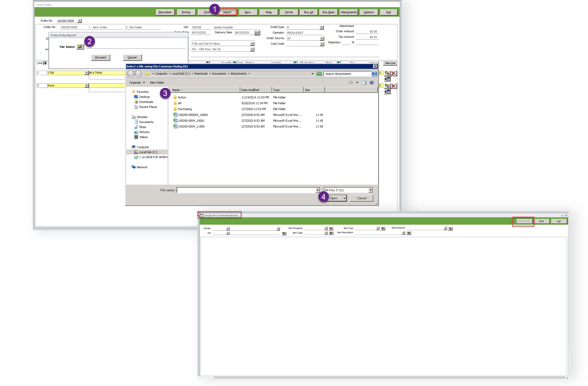Open the Vendor code dropdown
The height and width of the screenshot is (386, 588).
[228, 229]
